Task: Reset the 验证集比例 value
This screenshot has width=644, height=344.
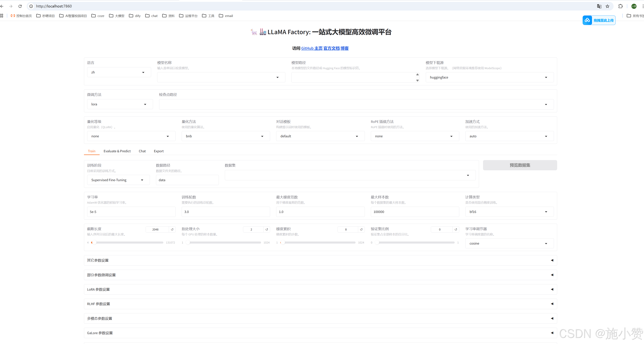Action: pyautogui.click(x=456, y=229)
